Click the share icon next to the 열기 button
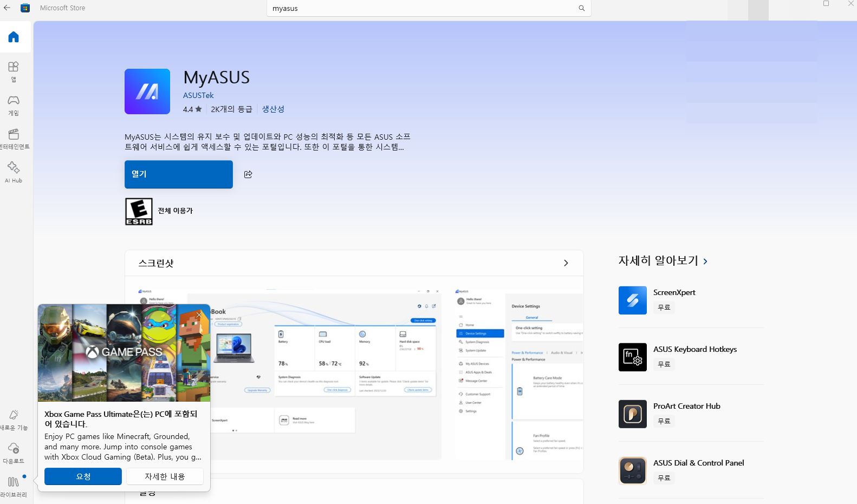857x504 pixels. click(248, 174)
